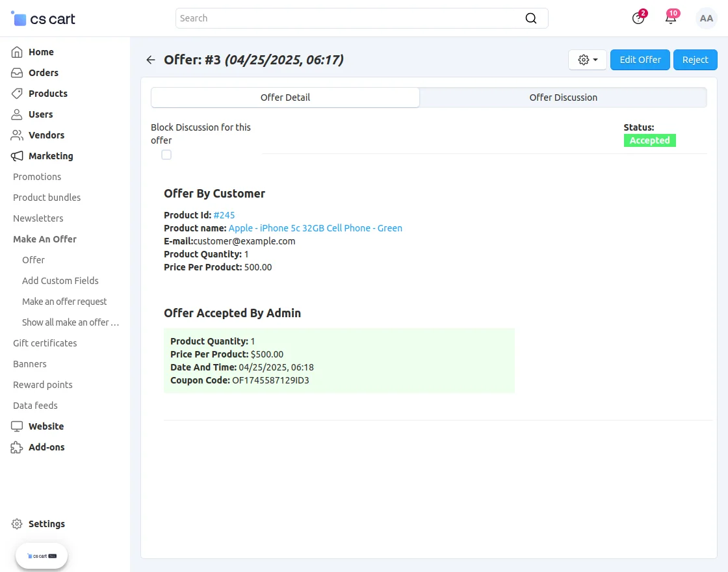Open the Apple iPhone 5c product link
This screenshot has height=572, width=728.
[x=315, y=228]
